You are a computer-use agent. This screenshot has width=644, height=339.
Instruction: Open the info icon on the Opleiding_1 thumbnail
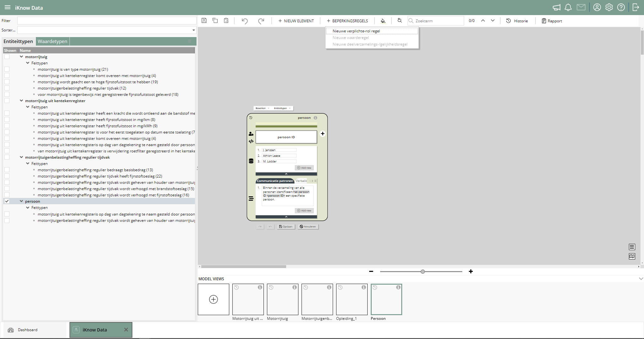[364, 287]
